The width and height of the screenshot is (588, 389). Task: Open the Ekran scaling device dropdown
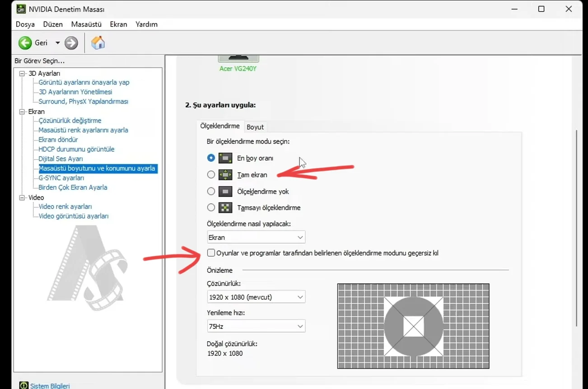point(256,237)
